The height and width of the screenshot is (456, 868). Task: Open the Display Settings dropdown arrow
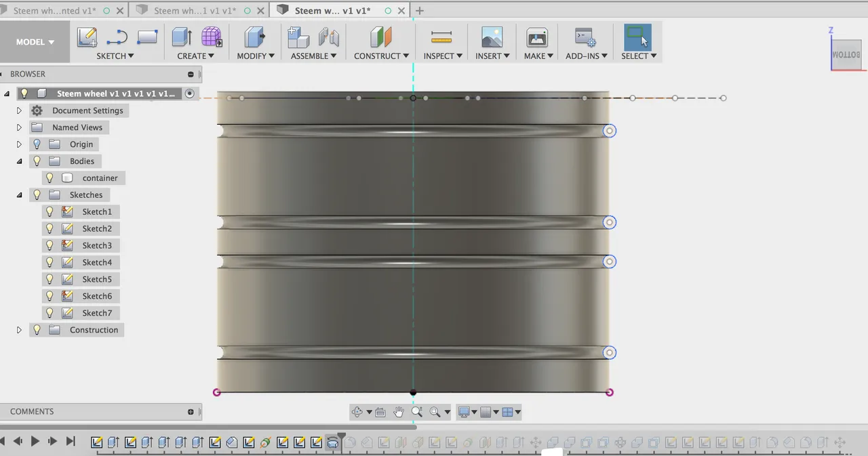coord(474,412)
